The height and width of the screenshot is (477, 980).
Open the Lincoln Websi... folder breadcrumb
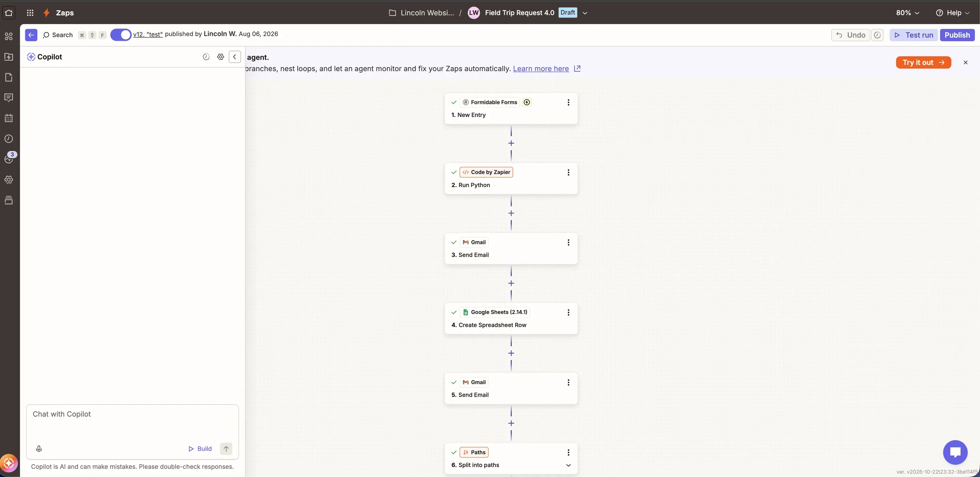pyautogui.click(x=421, y=13)
